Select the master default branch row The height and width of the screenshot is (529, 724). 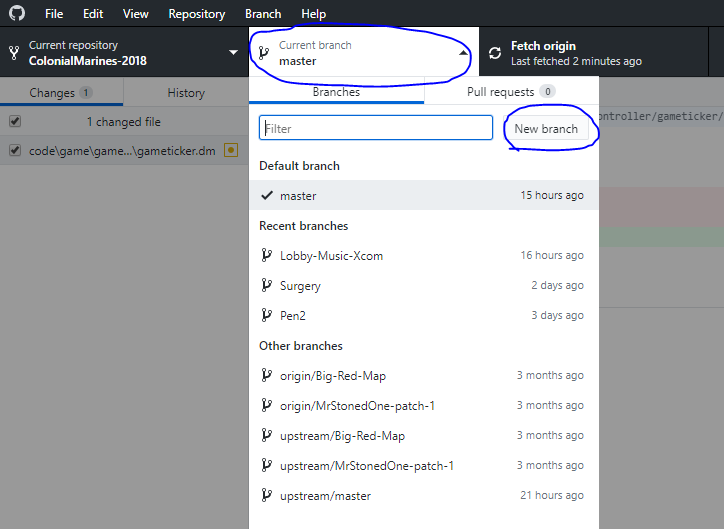click(x=423, y=195)
